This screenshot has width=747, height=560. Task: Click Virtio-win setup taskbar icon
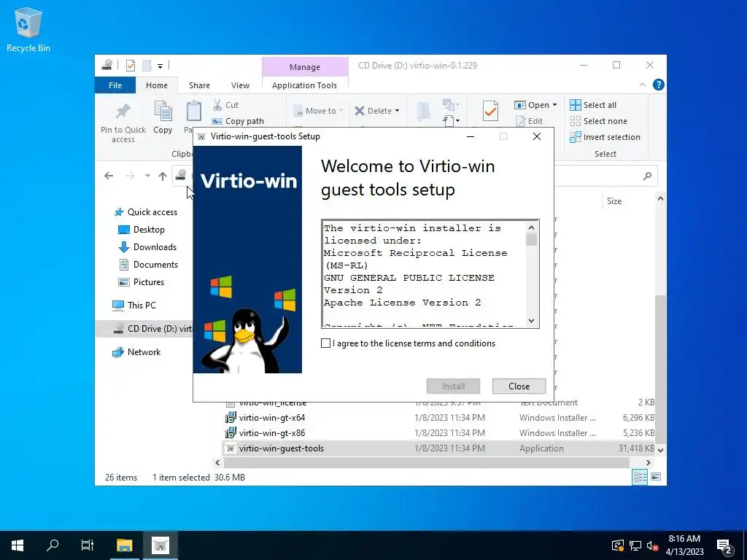pos(160,545)
